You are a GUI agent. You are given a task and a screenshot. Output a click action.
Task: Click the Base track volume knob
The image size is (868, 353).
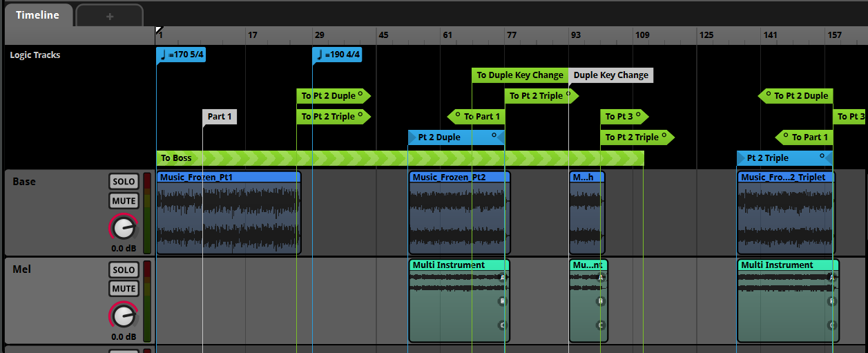click(x=123, y=228)
